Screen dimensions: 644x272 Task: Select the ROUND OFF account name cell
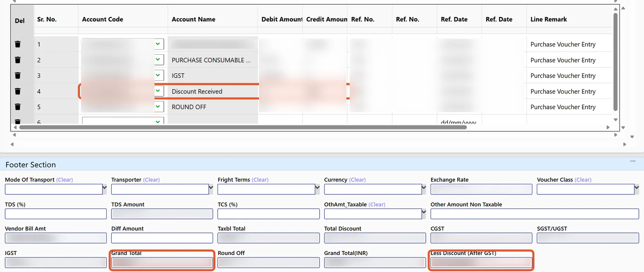click(x=213, y=107)
